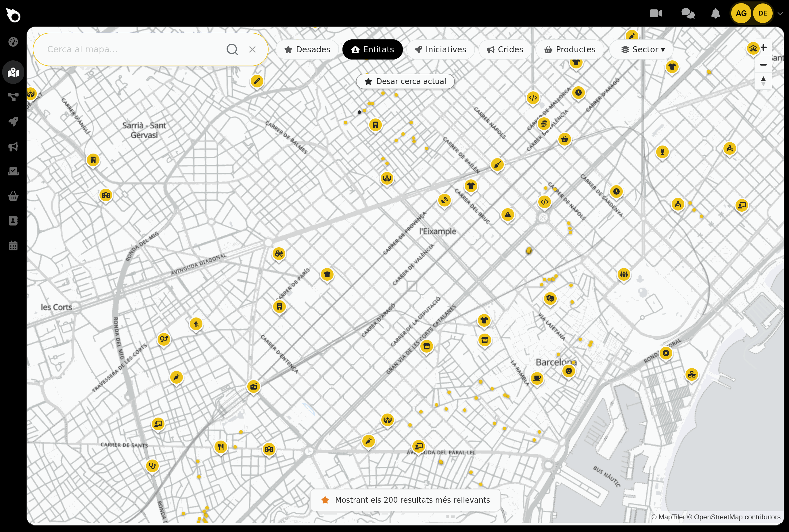Image resolution: width=789 pixels, height=532 pixels.
Task: Select the broom map marker
Action: 497,165
